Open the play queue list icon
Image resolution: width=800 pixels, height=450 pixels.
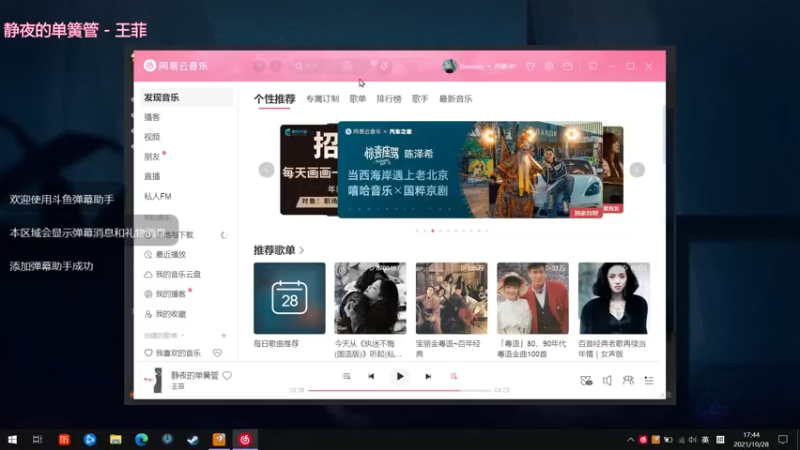[649, 381]
